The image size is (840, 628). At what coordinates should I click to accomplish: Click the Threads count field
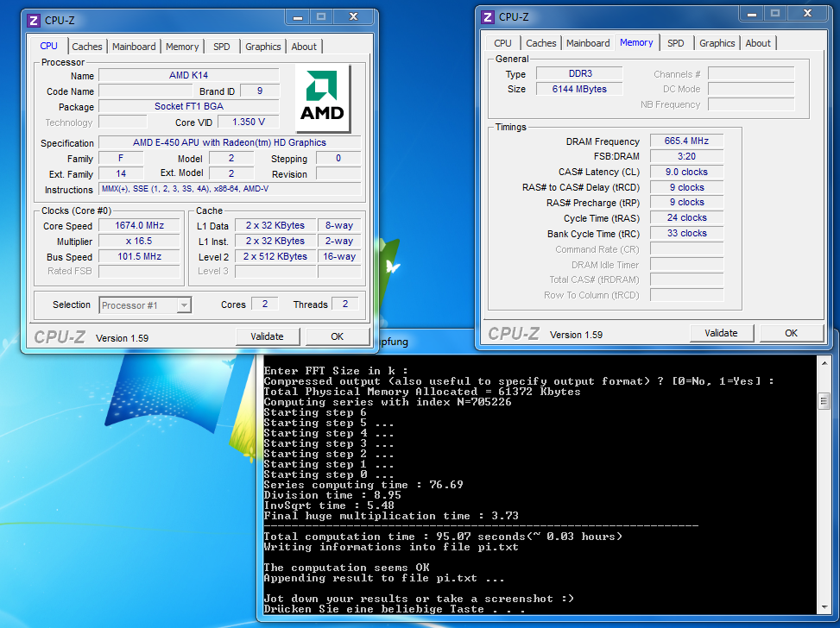345,305
